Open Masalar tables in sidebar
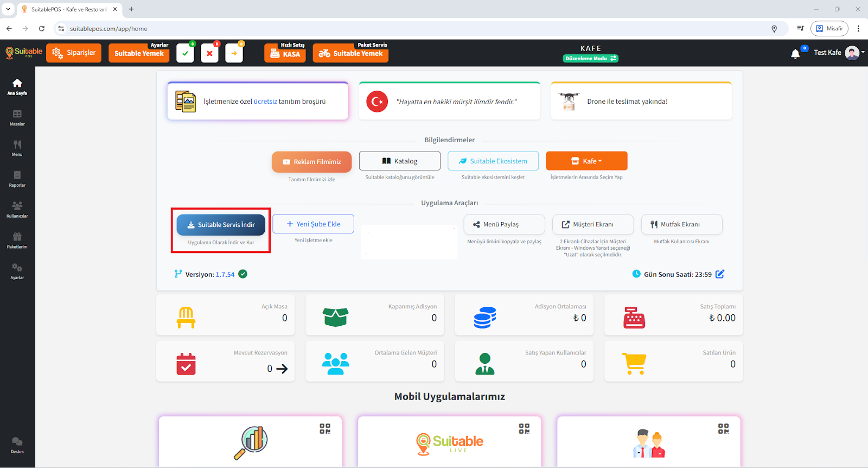This screenshot has height=468, width=868. (17, 114)
